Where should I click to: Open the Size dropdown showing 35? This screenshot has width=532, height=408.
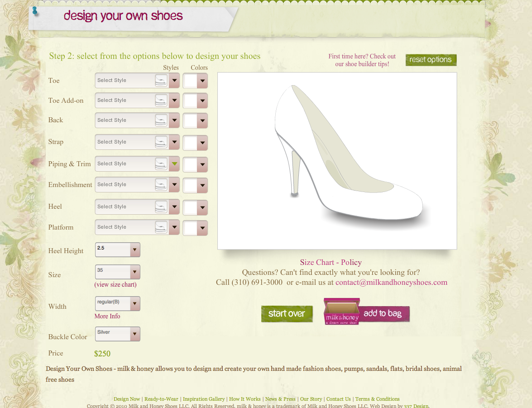pos(117,272)
